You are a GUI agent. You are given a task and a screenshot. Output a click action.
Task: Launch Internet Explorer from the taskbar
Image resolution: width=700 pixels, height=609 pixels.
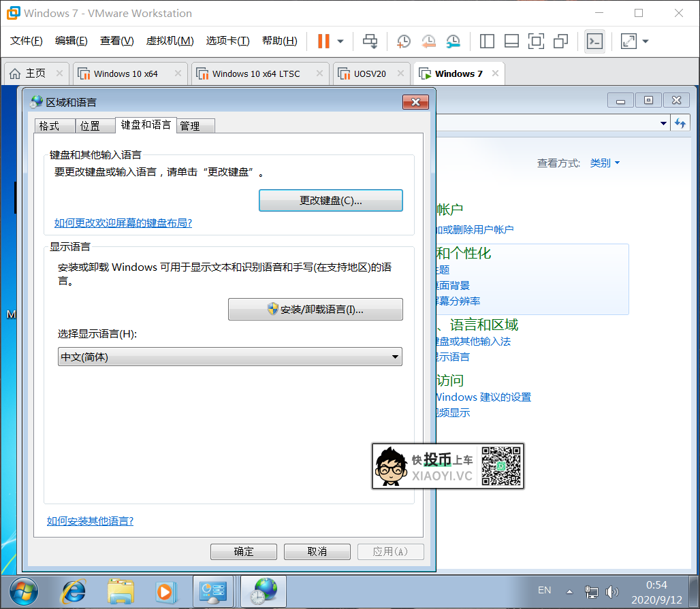pyautogui.click(x=73, y=591)
